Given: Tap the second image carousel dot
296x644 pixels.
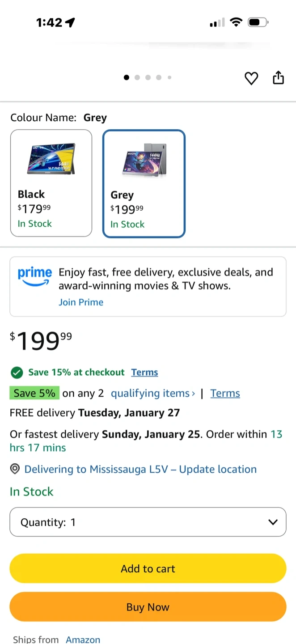Looking at the screenshot, I should pos(137,77).
